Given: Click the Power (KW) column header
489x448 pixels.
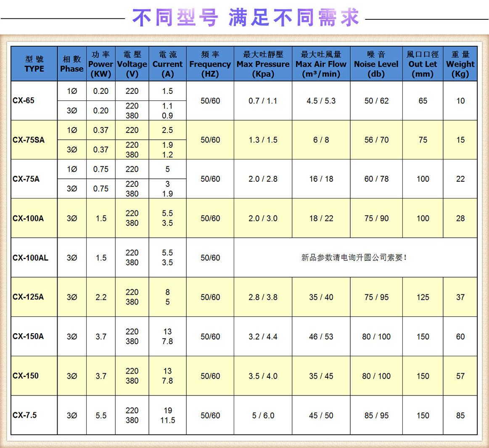Looking at the screenshot, I should [100, 64].
